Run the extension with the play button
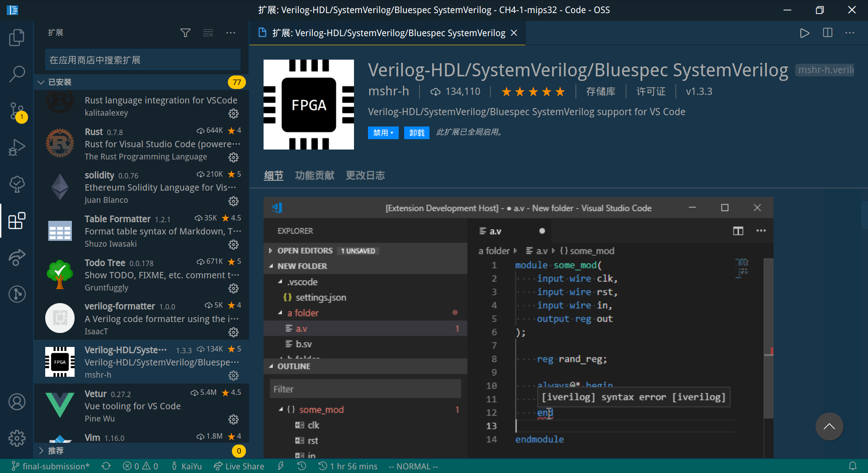 pyautogui.click(x=804, y=33)
